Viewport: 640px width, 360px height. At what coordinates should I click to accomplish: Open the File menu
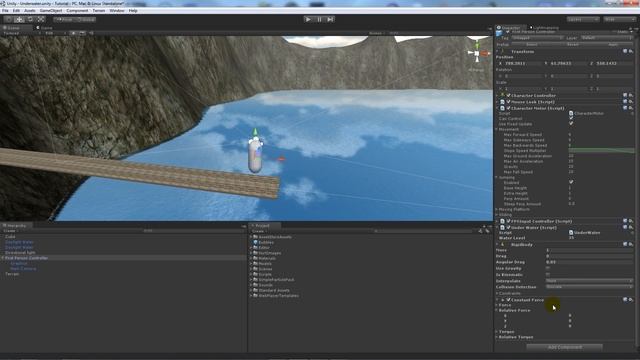(x=5, y=11)
